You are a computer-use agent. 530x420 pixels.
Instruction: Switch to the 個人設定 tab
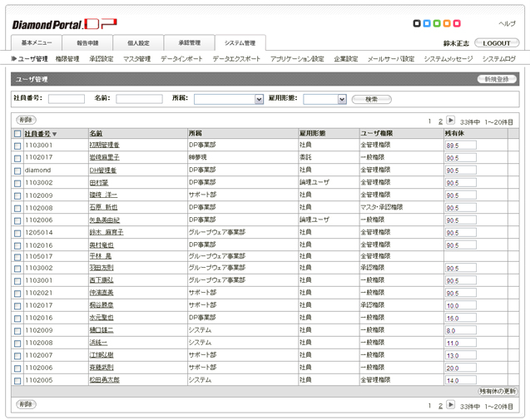138,43
